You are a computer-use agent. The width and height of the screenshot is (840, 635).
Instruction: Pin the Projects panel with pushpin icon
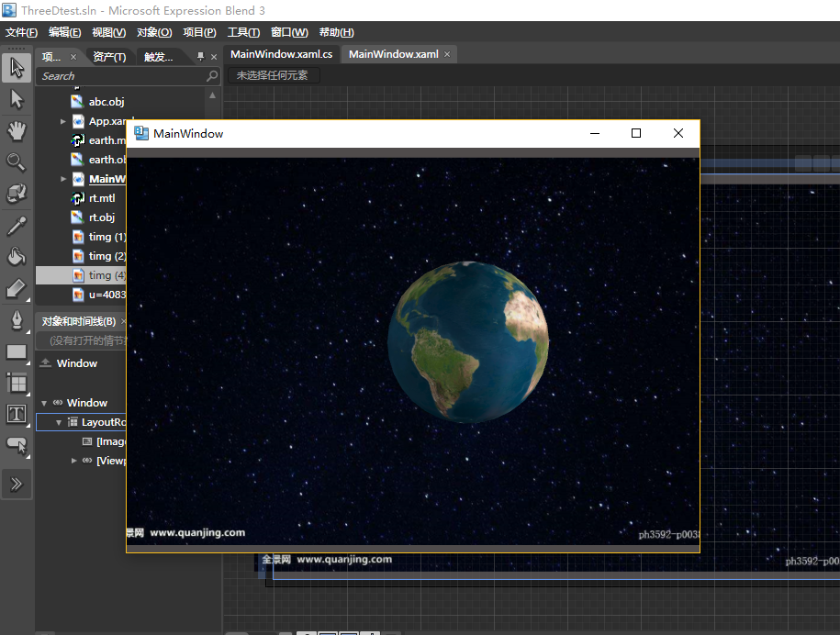tap(200, 56)
